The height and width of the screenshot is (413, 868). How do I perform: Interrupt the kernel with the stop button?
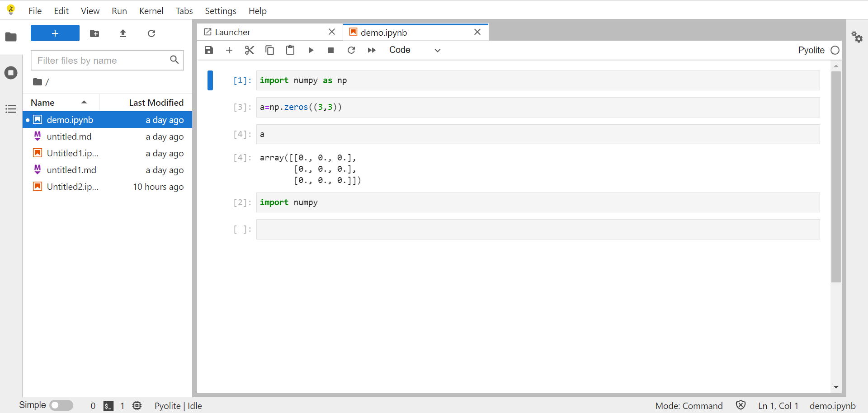pos(331,50)
